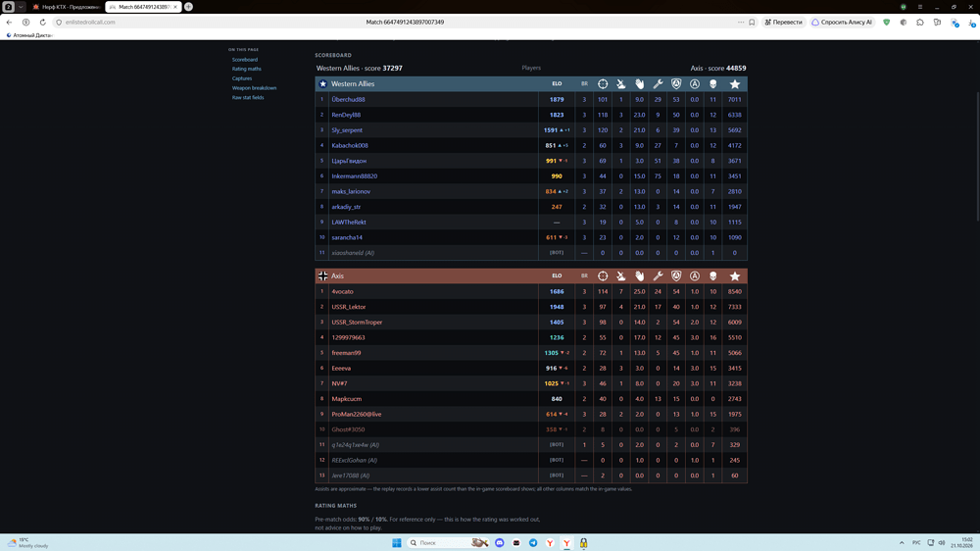Click the wrench engineer icon in Axis header
Viewport: 980px width, 551px height.
click(658, 275)
